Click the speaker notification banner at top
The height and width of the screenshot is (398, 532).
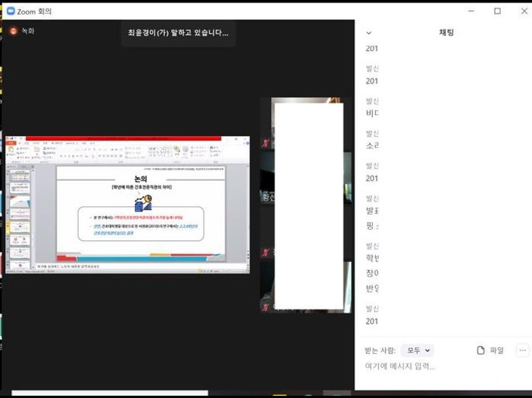[178, 33]
